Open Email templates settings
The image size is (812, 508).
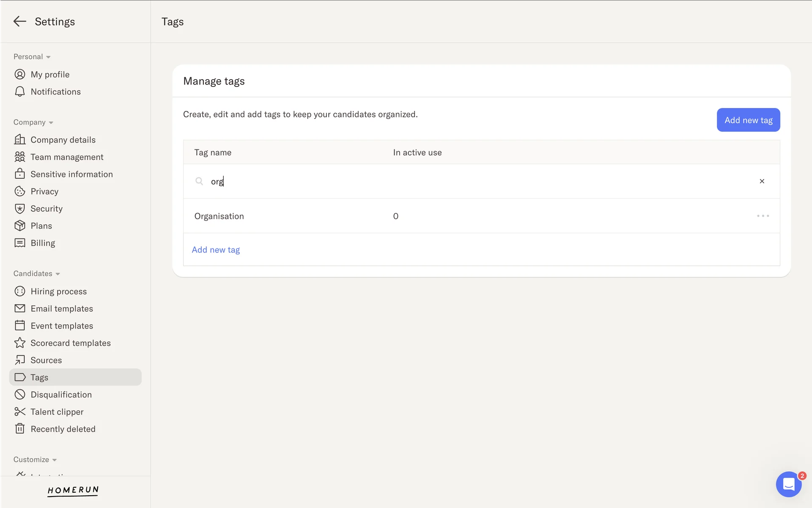62,309
